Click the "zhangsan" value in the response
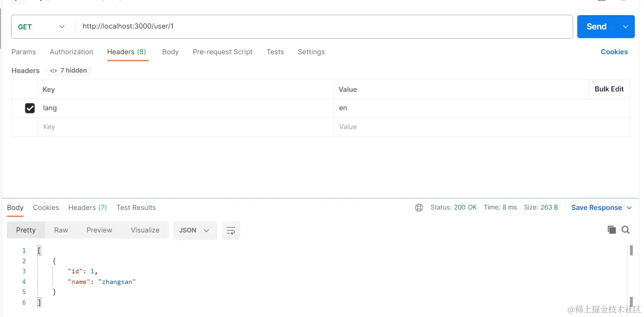The height and width of the screenshot is (317, 644). tap(117, 282)
